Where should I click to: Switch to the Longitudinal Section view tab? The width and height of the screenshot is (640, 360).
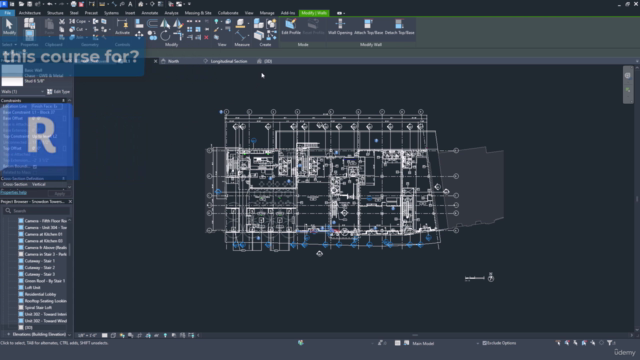(229, 61)
